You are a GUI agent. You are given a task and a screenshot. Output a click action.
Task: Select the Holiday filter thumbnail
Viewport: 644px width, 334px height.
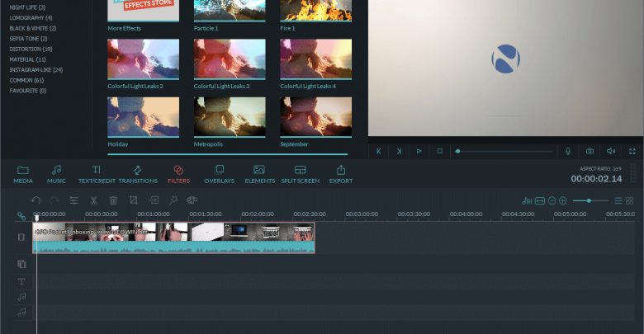[x=144, y=117]
